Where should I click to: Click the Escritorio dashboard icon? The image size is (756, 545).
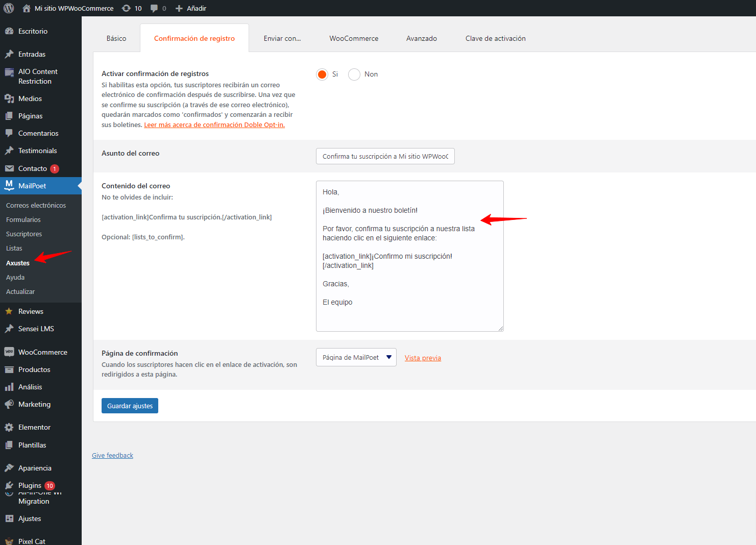click(9, 31)
